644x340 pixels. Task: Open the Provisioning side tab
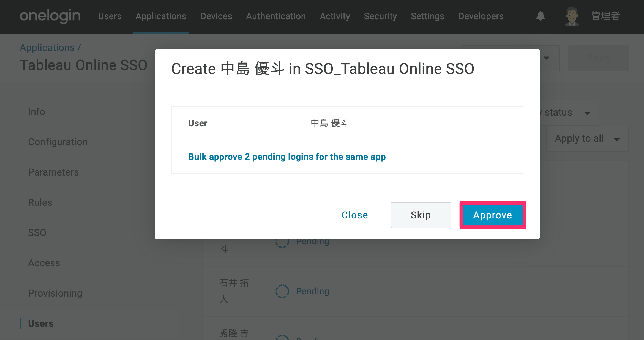point(55,293)
